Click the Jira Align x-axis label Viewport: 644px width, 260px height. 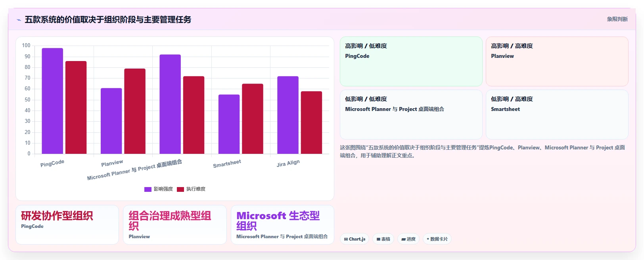coord(288,163)
